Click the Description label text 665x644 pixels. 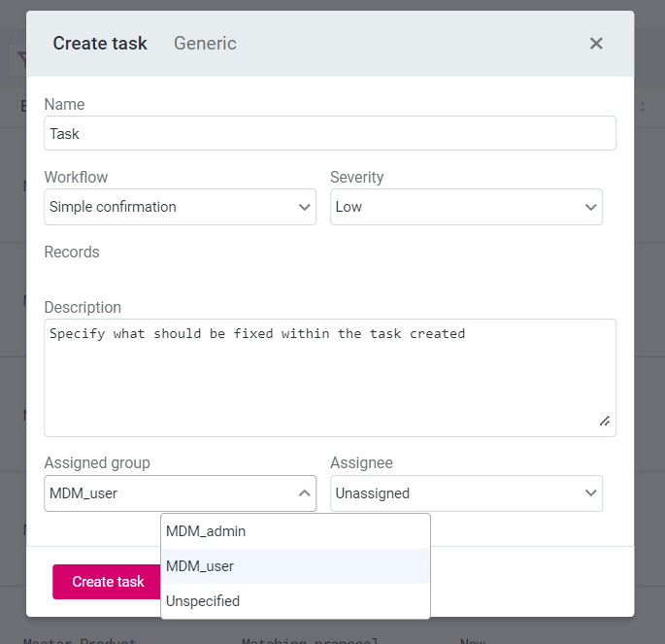[83, 308]
